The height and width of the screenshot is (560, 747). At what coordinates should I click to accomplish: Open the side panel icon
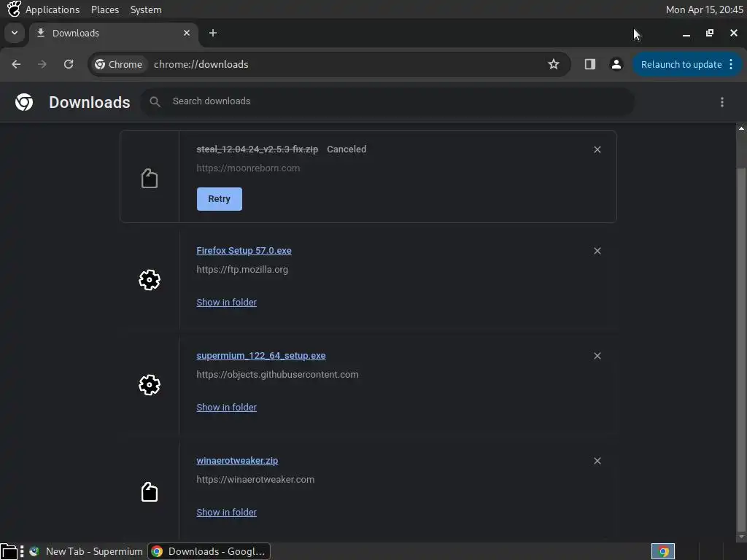589,64
